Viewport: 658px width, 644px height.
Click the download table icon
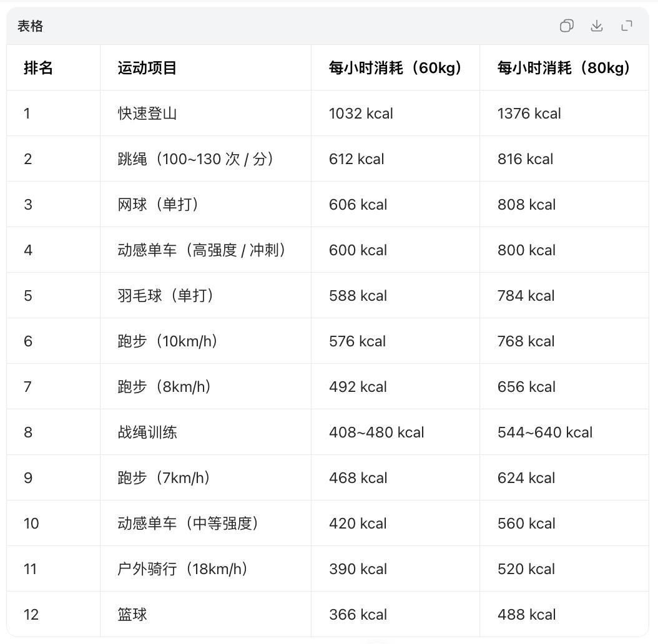597,26
